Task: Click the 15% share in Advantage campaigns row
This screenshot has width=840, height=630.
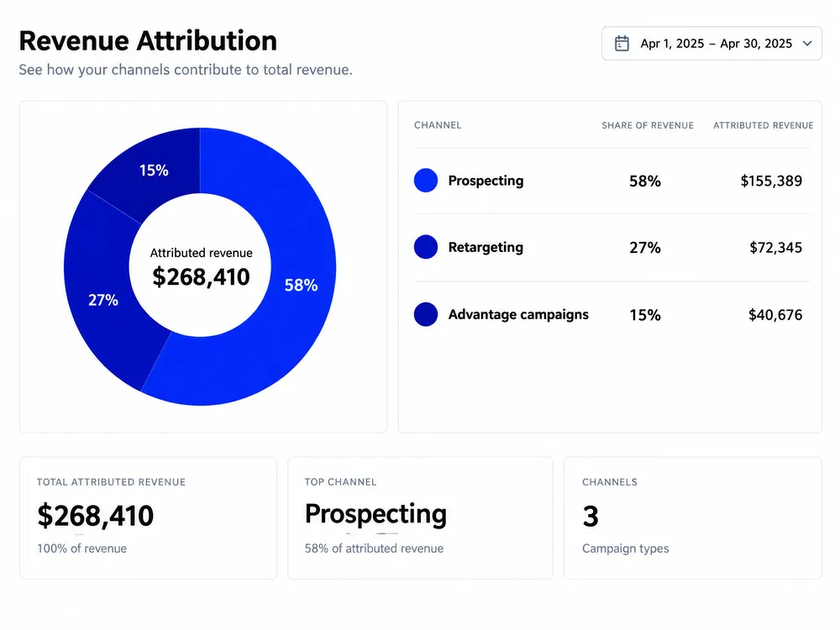Action: (645, 315)
